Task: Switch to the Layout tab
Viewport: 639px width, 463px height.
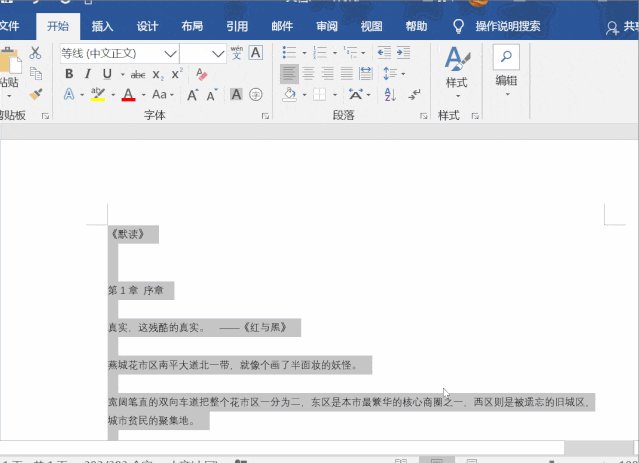Action: (x=192, y=26)
